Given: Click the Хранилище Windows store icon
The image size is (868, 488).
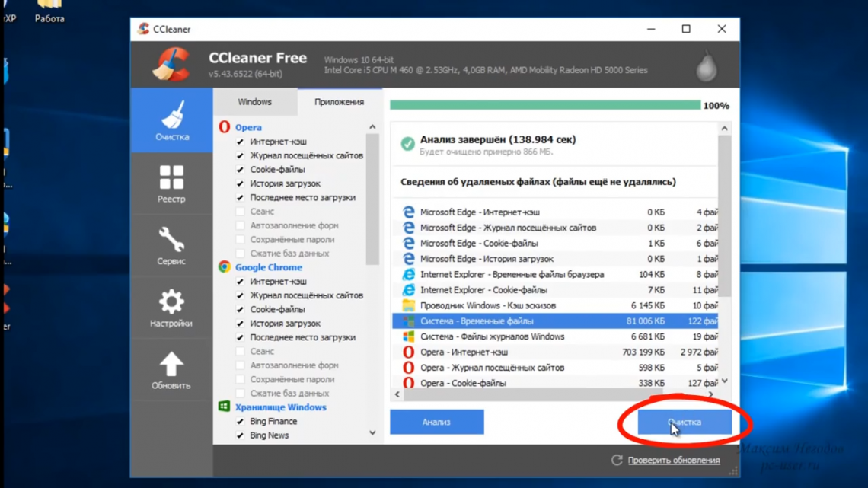Looking at the screenshot, I should (224, 407).
